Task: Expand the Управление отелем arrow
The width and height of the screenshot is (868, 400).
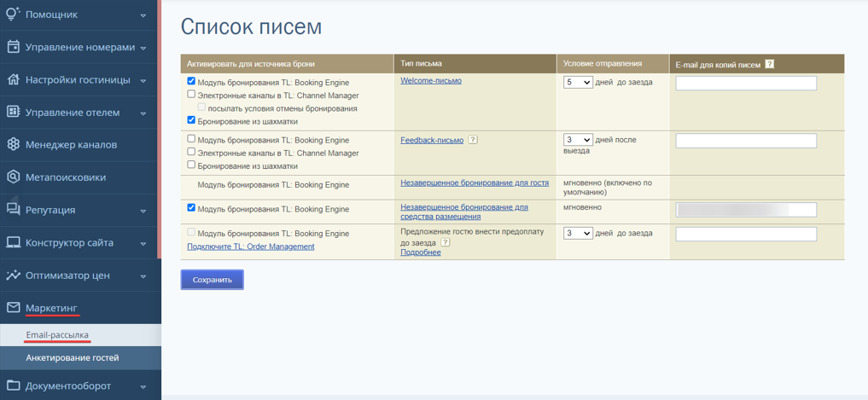Action: (143, 113)
